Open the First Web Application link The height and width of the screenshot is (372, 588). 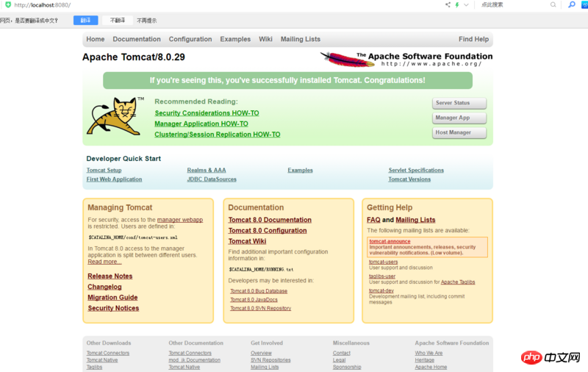pyautogui.click(x=114, y=179)
